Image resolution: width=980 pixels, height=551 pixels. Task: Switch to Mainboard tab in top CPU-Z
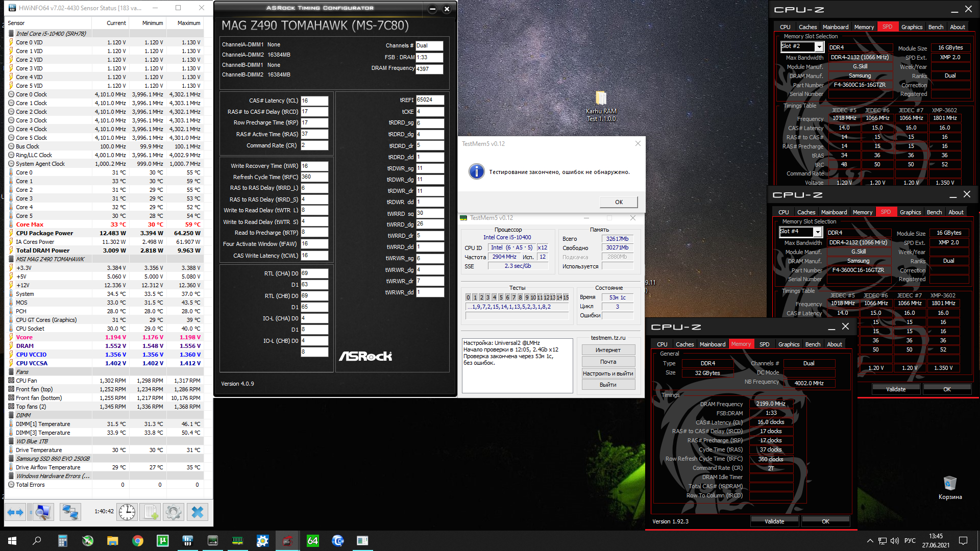(835, 27)
